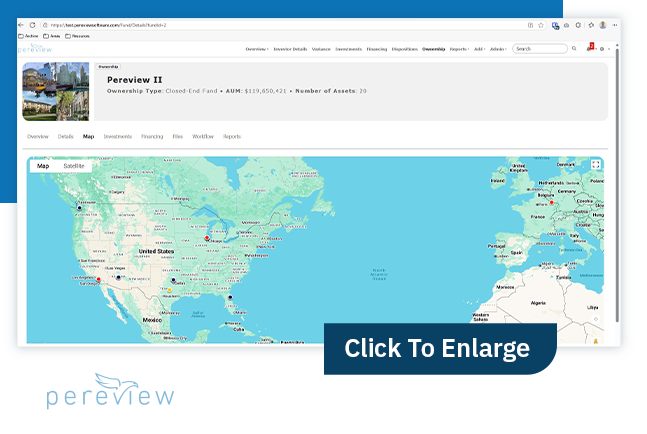Go to Investor Details in top navigation

pyautogui.click(x=291, y=48)
